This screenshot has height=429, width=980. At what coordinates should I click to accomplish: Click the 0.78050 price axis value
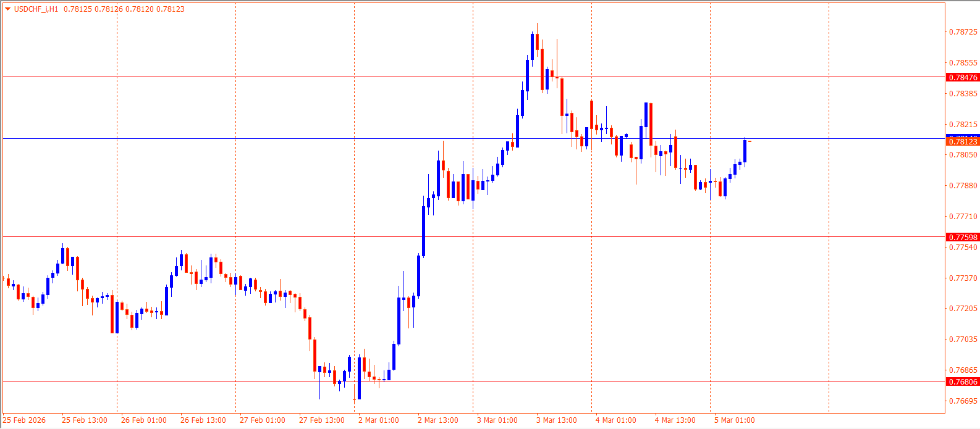(x=963, y=155)
